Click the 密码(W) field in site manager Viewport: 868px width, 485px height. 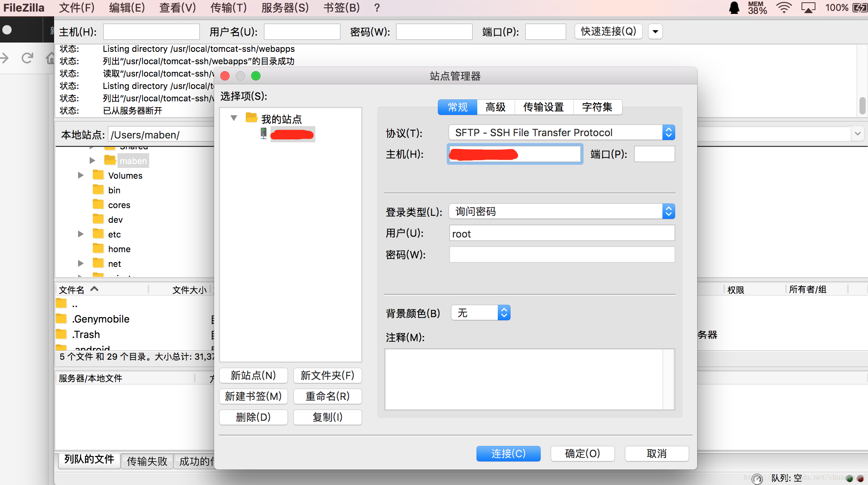coord(562,254)
